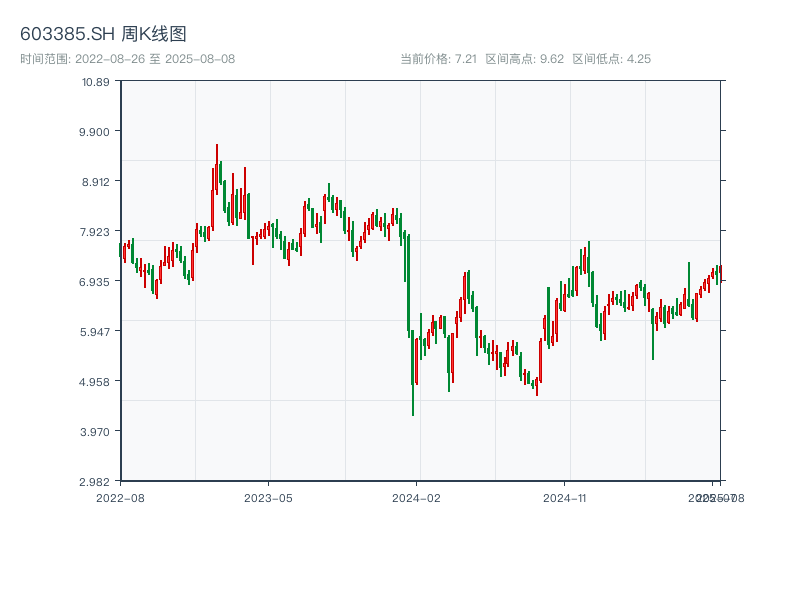The height and width of the screenshot is (600, 800).
Task: Click the 区间高点 9.62 label
Action: click(x=525, y=59)
